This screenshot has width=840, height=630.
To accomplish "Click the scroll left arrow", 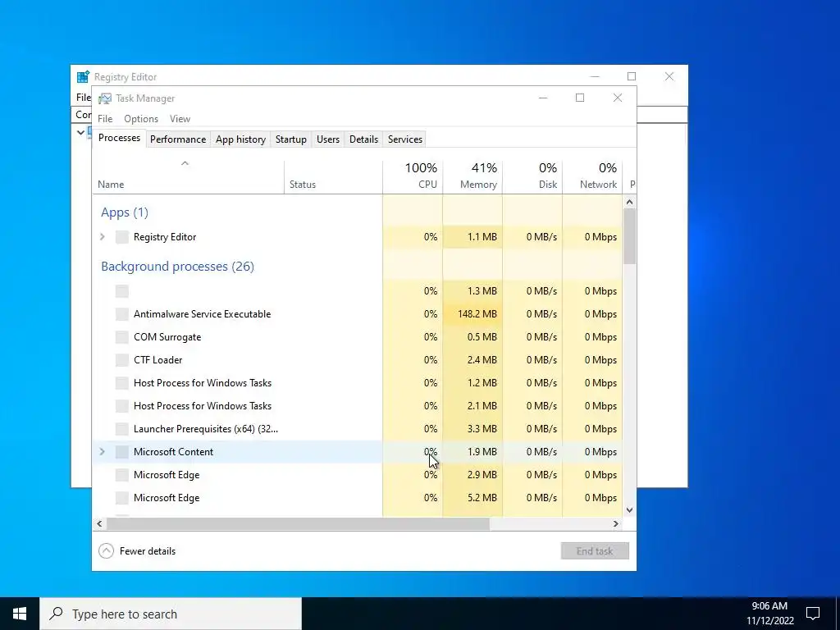I will [x=99, y=523].
